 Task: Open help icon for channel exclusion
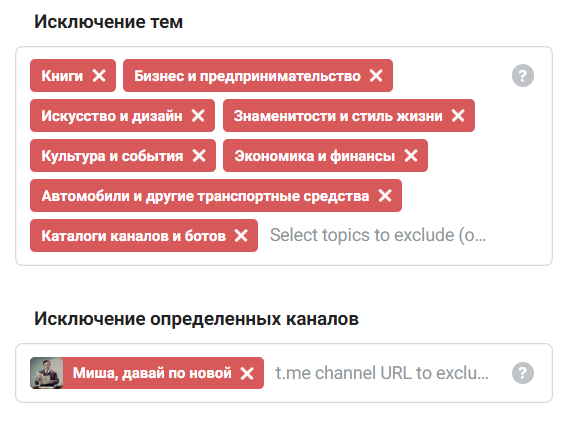pos(523,373)
